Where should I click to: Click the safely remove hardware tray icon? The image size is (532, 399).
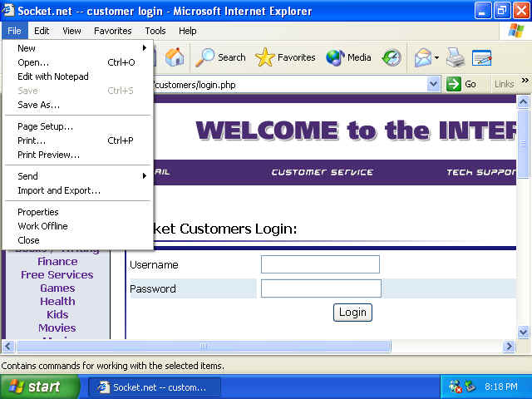[x=470, y=386]
